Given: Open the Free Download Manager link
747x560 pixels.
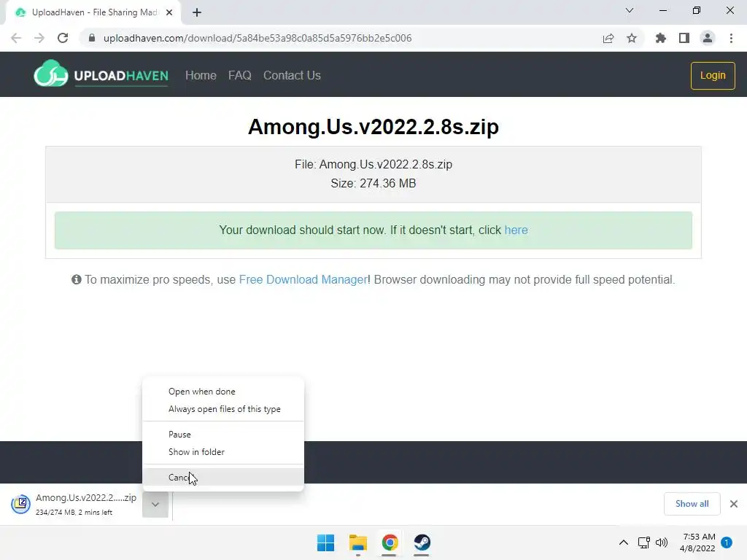Looking at the screenshot, I should 303,279.
